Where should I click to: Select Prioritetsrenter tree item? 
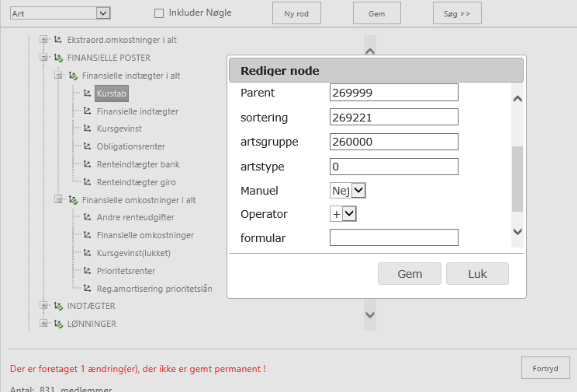pos(126,271)
